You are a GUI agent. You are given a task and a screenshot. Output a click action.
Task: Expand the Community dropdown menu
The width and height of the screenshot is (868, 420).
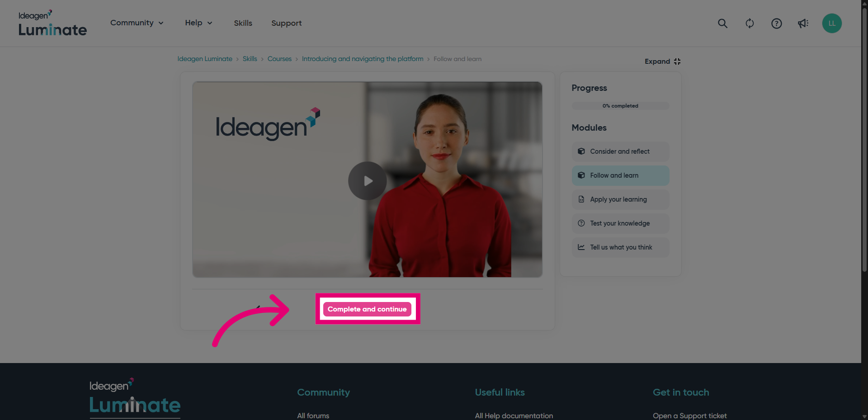coord(137,23)
